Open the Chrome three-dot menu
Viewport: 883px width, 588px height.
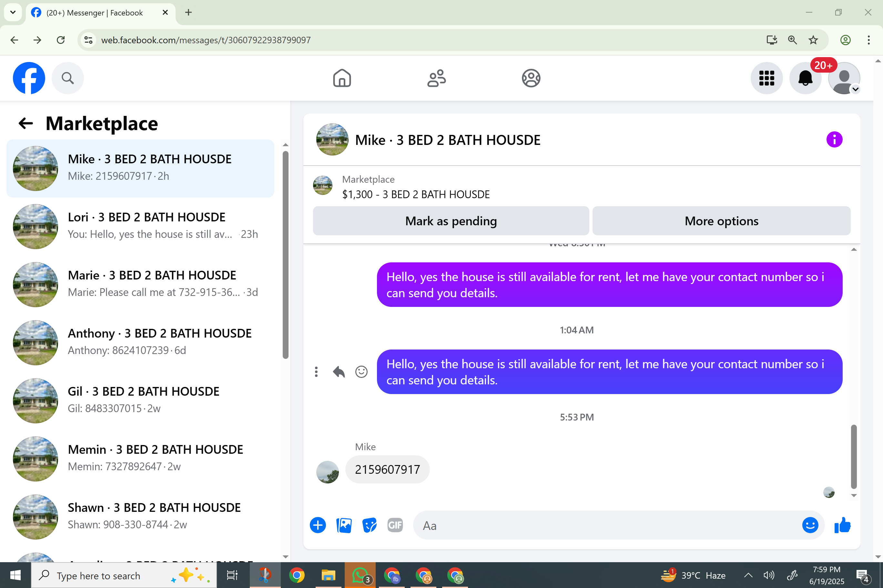coord(868,40)
